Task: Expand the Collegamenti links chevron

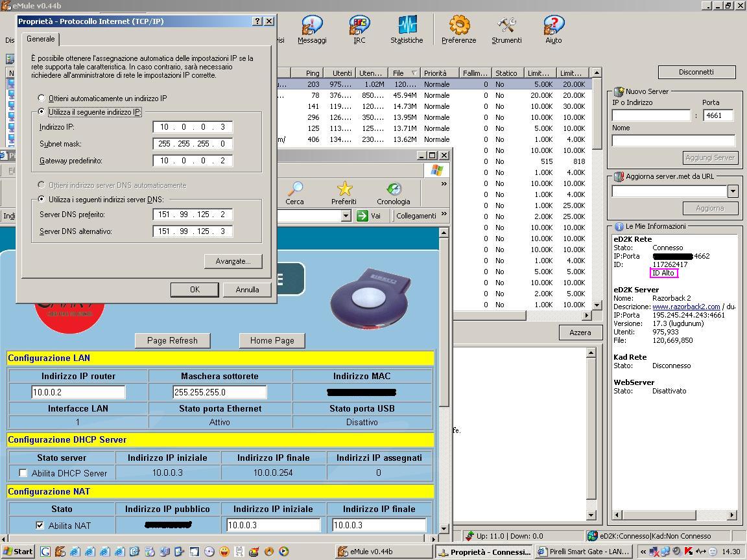Action: point(444,215)
